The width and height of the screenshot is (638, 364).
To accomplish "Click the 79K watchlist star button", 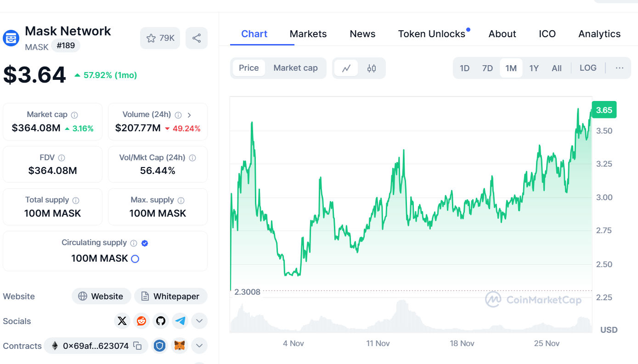I will 160,38.
